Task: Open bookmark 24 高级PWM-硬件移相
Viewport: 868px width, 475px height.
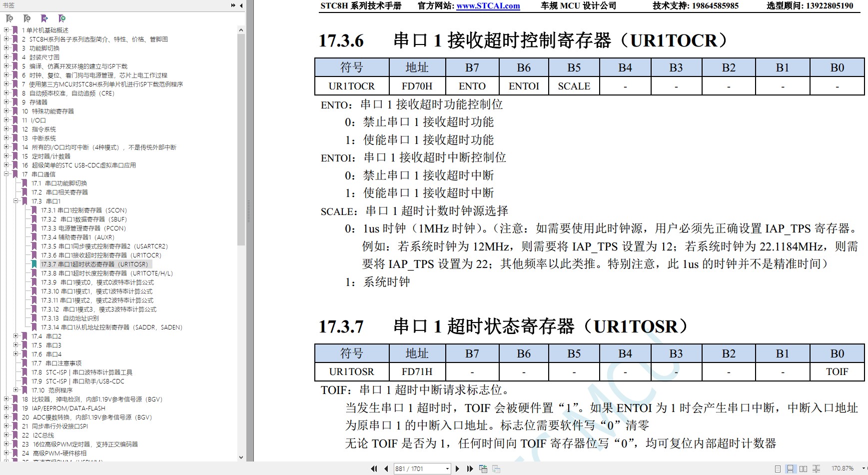Action: coord(54,453)
